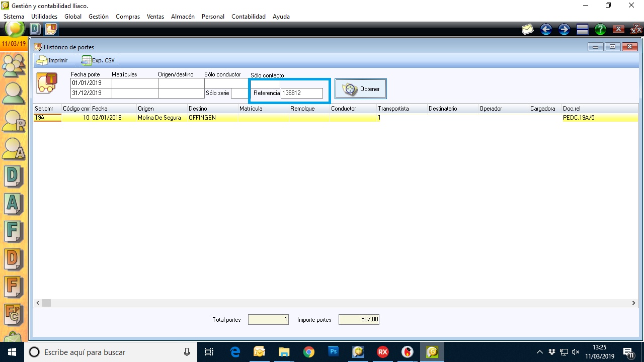Click the start date field 01/01/2019
The image size is (644, 362).
point(91,83)
